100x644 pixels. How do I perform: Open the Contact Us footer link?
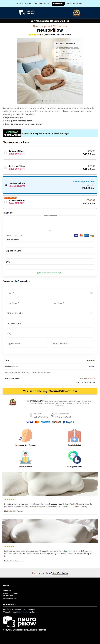[x=7, y=591]
